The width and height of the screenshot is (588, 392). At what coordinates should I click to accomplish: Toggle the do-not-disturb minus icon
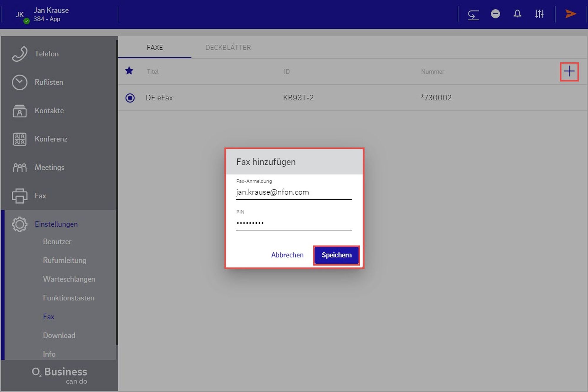[495, 14]
